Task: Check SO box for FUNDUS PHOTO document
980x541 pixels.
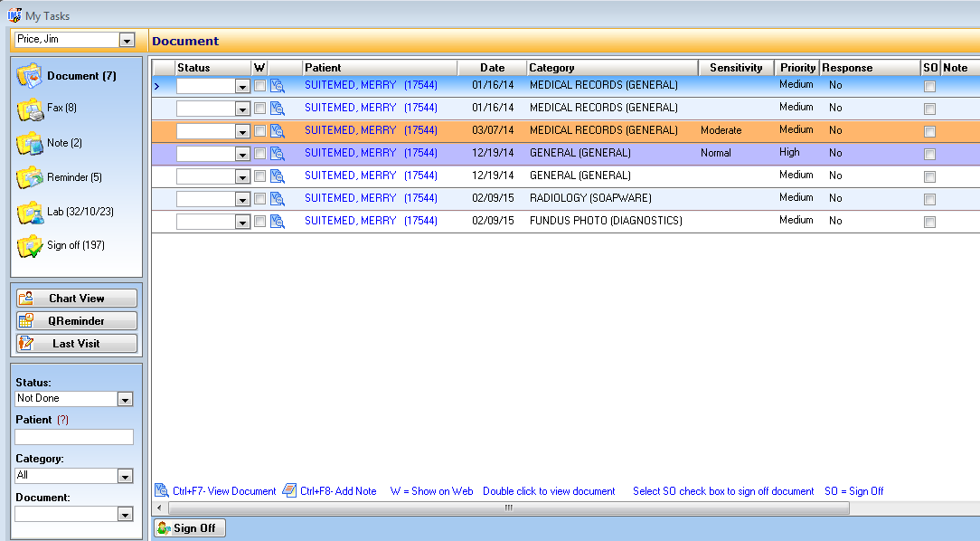Action: pos(929,222)
